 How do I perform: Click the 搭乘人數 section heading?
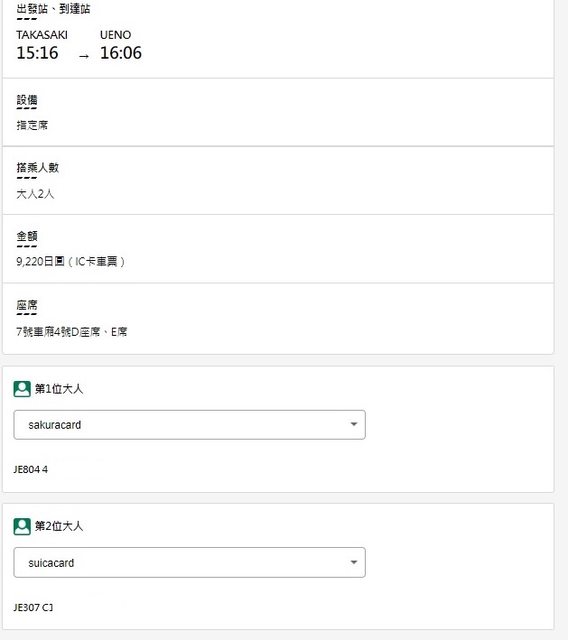[x=38, y=167]
